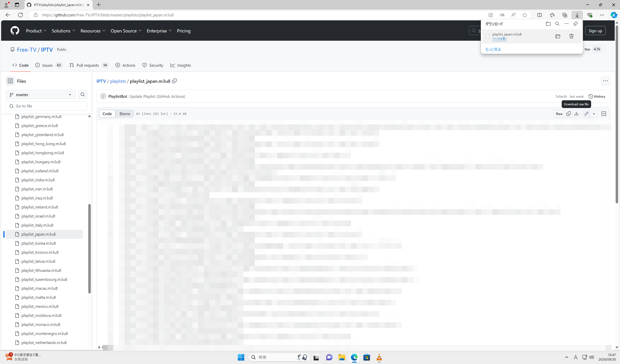The image size is (620, 364).
Task: Show downloaded file in folder icon
Action: click(x=558, y=36)
